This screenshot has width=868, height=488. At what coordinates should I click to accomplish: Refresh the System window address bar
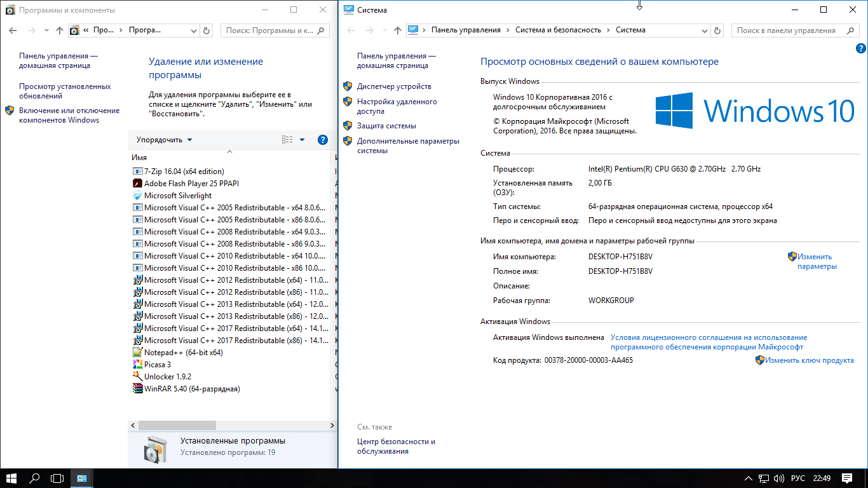click(717, 30)
